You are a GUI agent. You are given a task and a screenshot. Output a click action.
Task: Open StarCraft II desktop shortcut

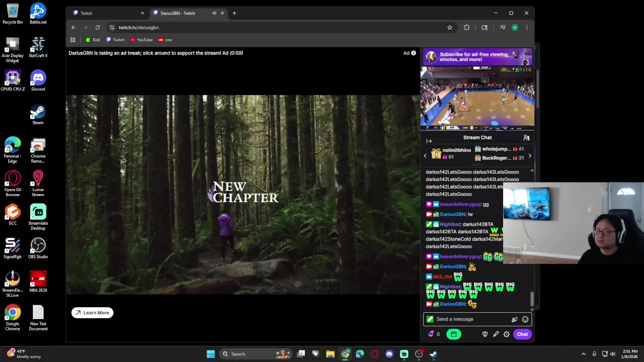click(x=38, y=47)
